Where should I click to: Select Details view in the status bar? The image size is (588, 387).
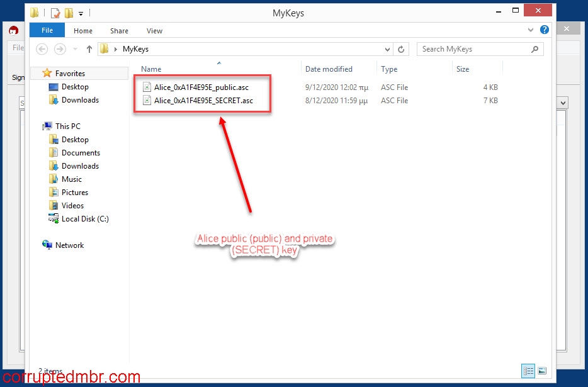[x=528, y=371]
